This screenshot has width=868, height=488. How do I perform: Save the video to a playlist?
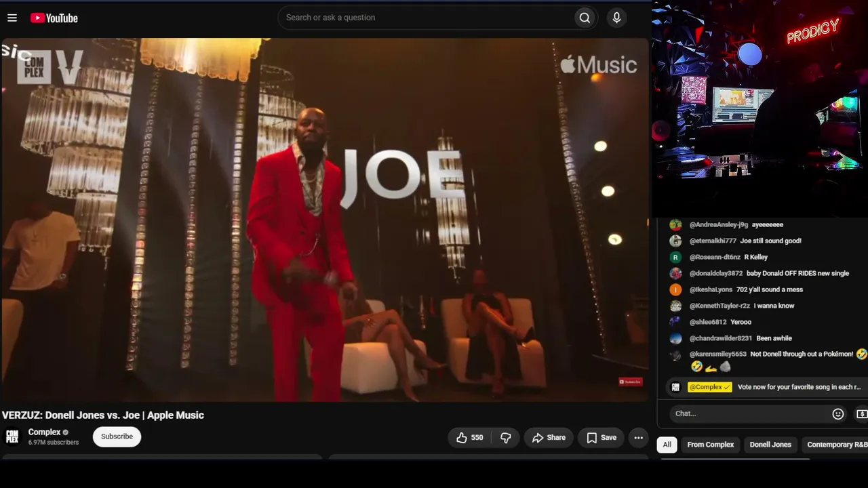coord(601,438)
